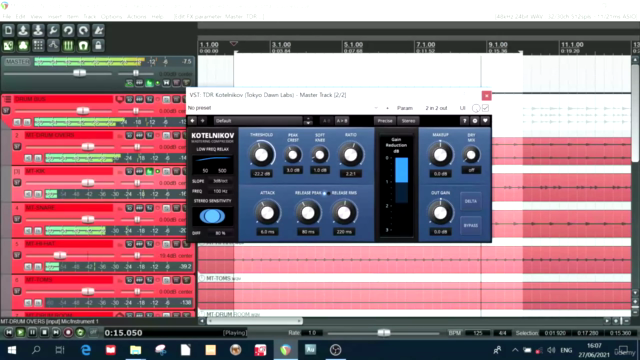Click the MASTER track label button
640x360 pixels.
(x=17, y=62)
